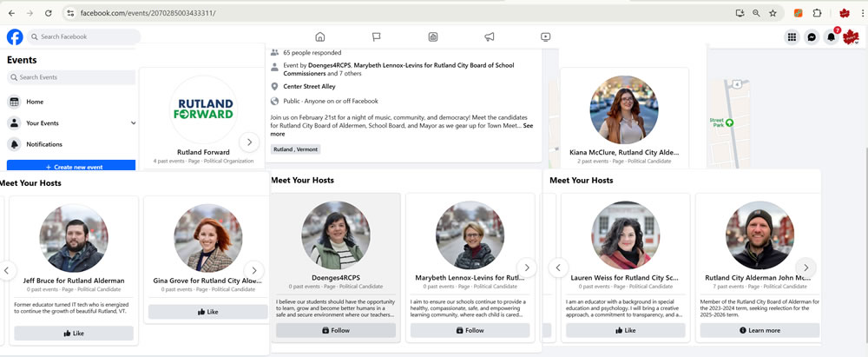Like the Jeff Bruce for Rutland Alderman page
Screen dimensions: 868x357
pyautogui.click(x=74, y=334)
